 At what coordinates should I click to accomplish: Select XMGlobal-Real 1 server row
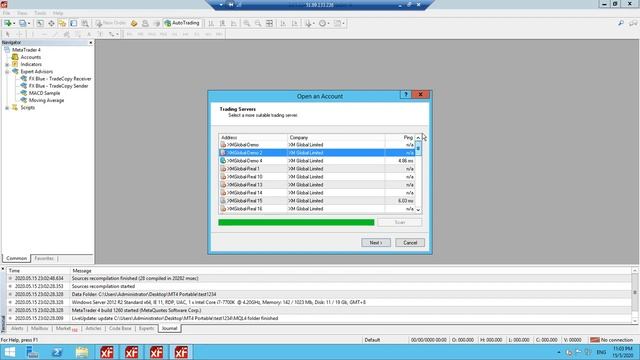[317, 169]
